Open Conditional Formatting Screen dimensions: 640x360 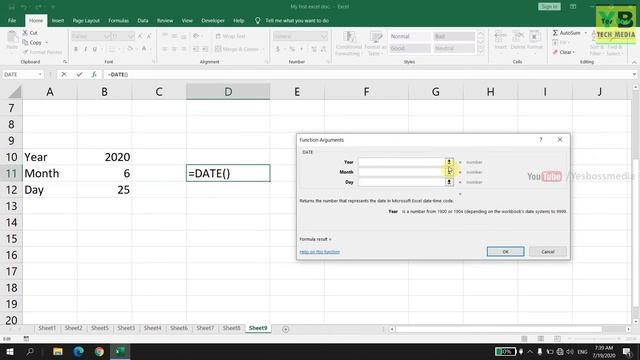(x=349, y=43)
